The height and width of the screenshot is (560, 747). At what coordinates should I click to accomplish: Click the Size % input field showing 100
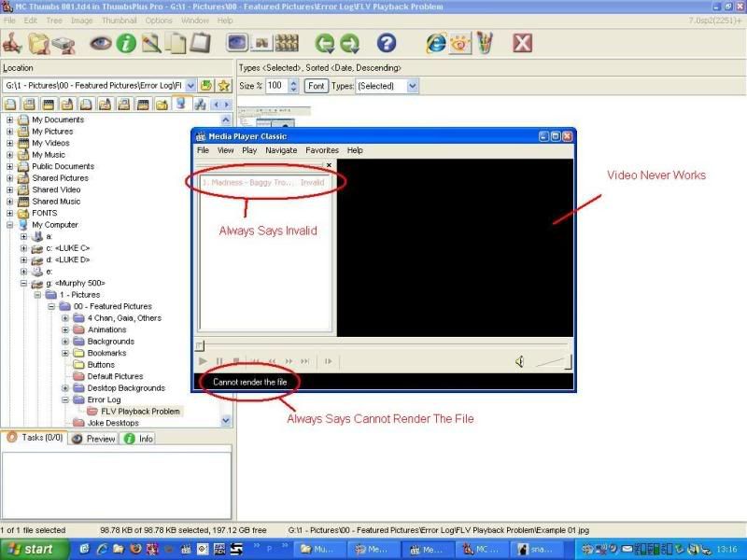click(x=276, y=86)
